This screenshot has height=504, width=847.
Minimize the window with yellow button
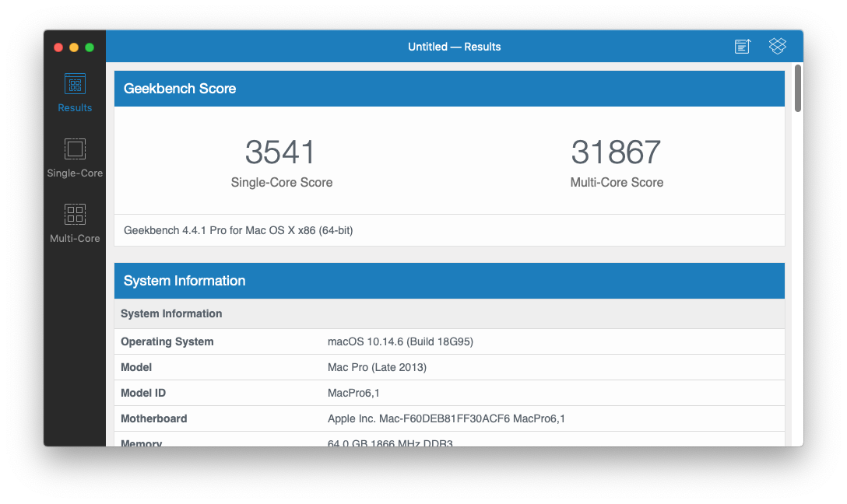pos(74,47)
